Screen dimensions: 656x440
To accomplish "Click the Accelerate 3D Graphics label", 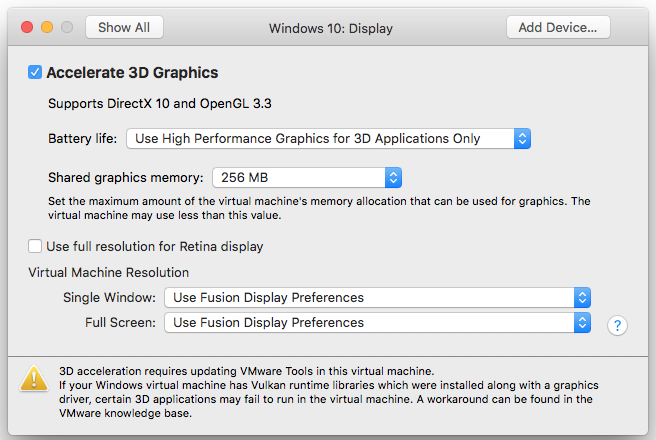I will 132,73.
